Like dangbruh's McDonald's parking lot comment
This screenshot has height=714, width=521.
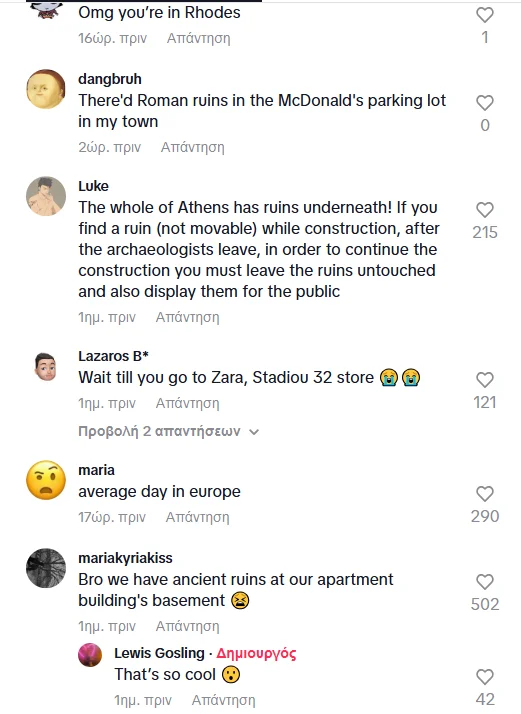point(485,102)
